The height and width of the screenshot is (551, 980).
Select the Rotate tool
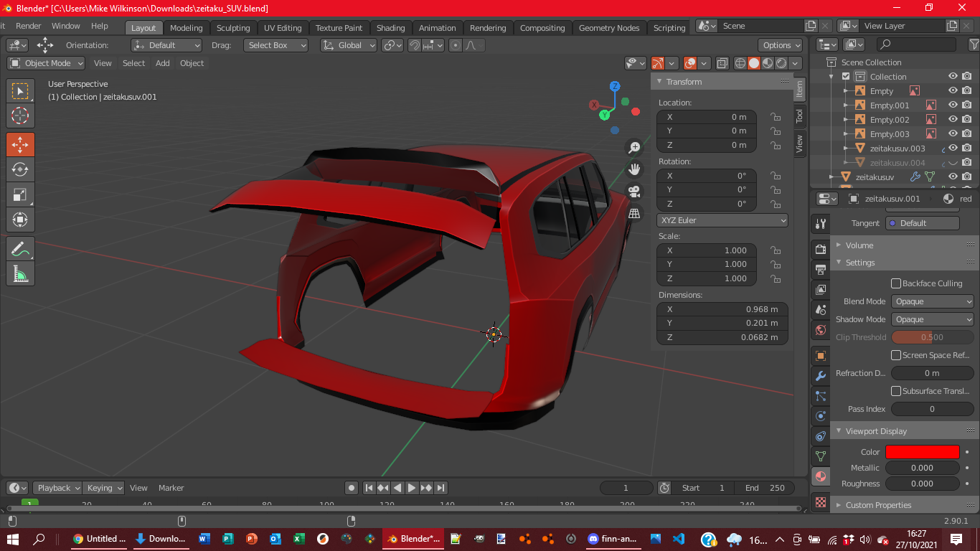(20, 170)
